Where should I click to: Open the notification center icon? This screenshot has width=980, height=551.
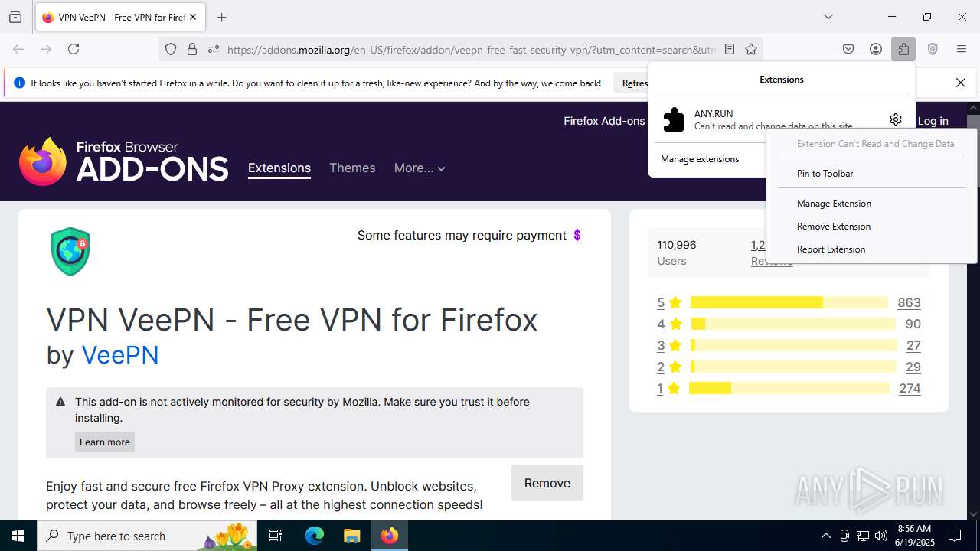click(955, 536)
